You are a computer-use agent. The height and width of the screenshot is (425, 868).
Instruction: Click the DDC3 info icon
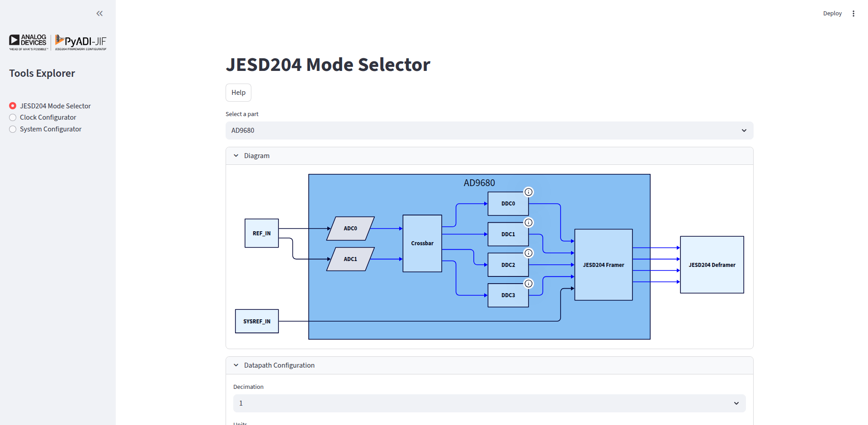(x=528, y=284)
